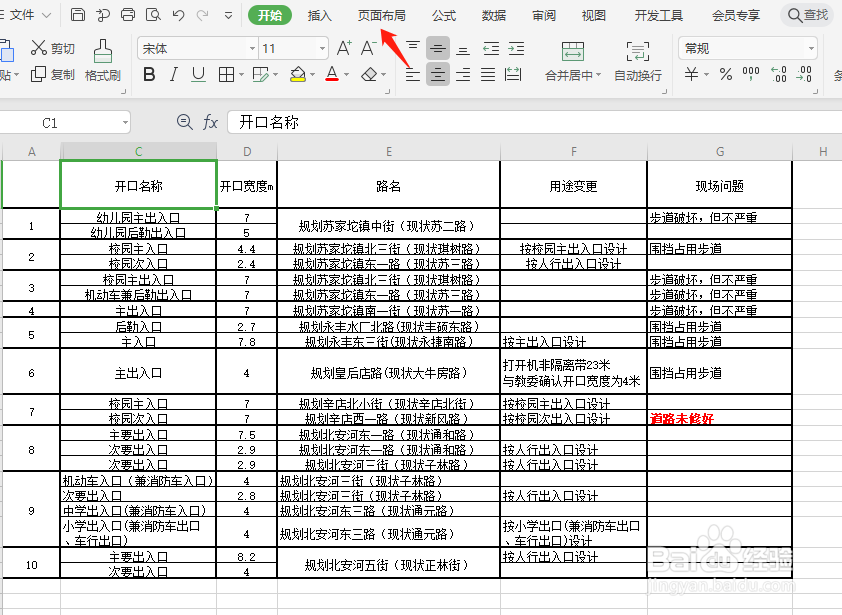The height and width of the screenshot is (615, 842).
Task: Click the increase decimal places icon
Action: 779,74
